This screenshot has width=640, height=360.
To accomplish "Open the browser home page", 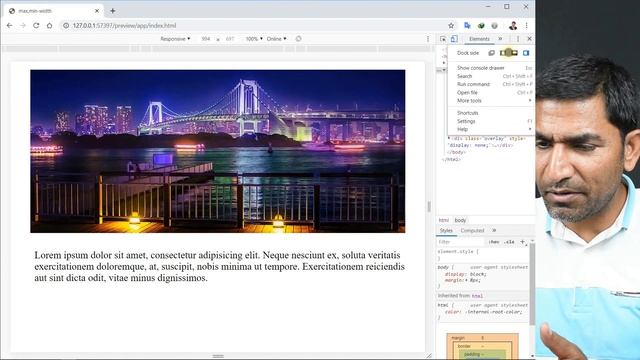I will [x=49, y=25].
